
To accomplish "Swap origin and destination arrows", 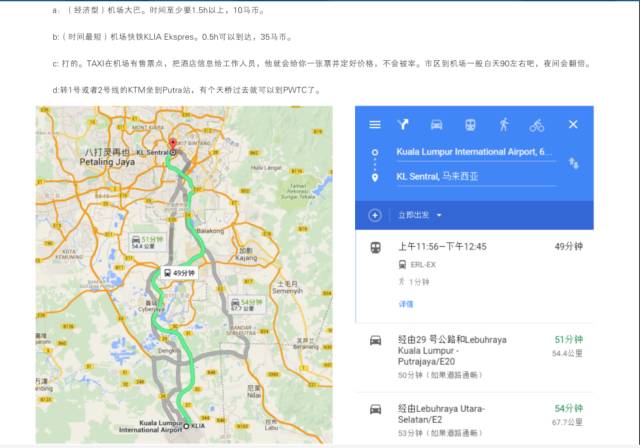I will pos(573,163).
